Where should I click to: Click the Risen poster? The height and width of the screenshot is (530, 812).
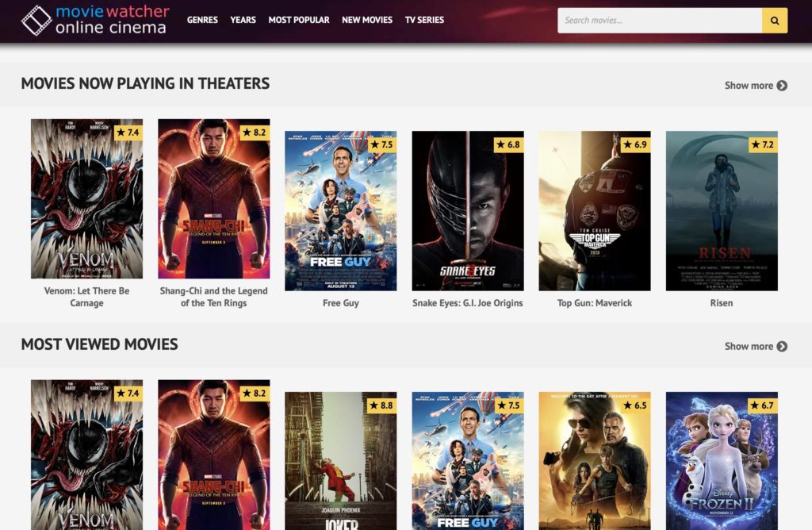pos(722,211)
